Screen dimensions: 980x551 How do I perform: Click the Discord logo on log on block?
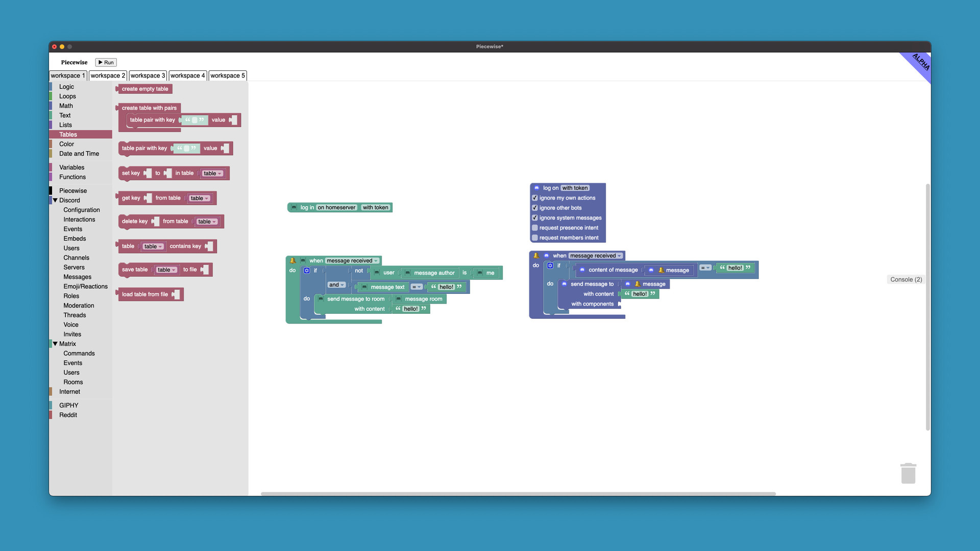(x=536, y=188)
